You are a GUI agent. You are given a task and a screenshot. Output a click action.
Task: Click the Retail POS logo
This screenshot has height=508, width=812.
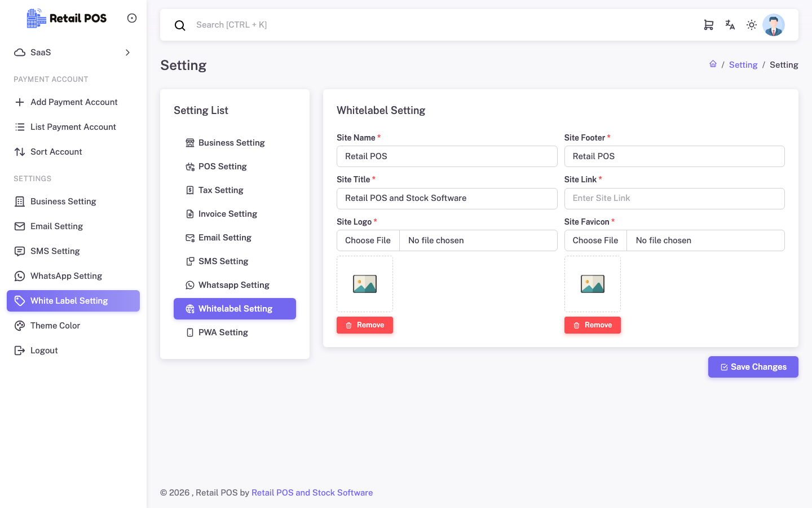67,18
